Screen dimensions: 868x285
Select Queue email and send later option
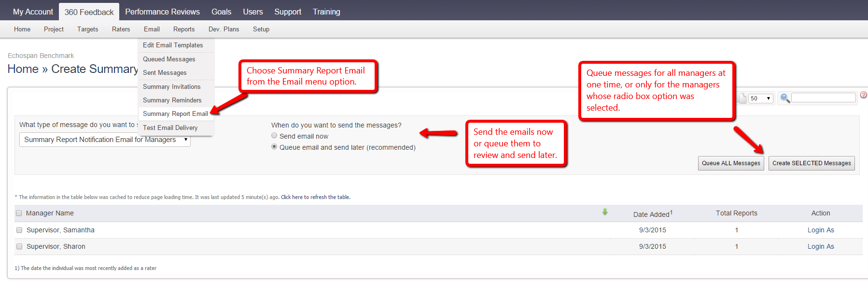[274, 147]
